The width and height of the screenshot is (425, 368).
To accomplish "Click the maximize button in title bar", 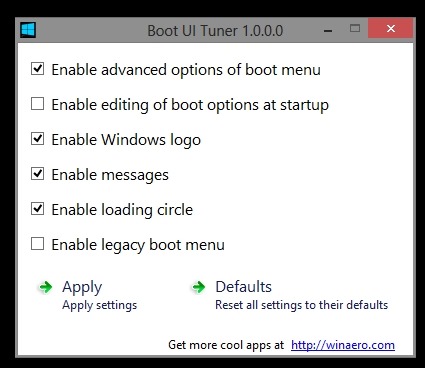I will (x=355, y=28).
